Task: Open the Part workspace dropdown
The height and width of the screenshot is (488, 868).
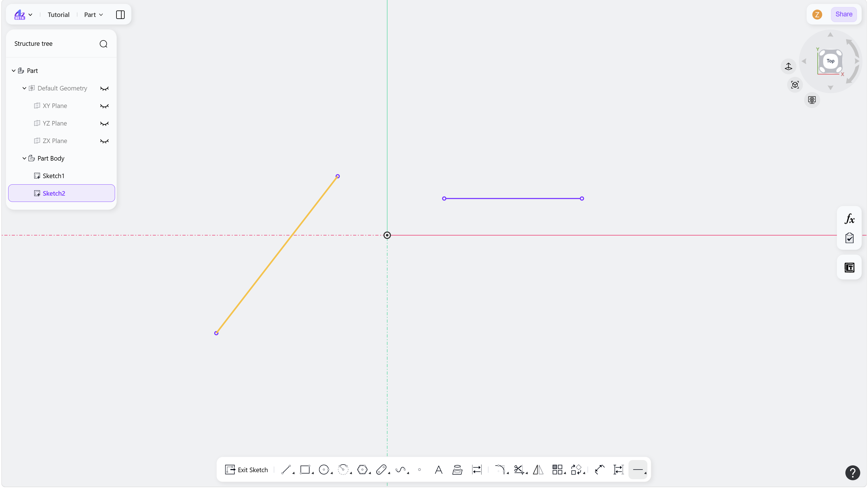Action: pyautogui.click(x=93, y=14)
